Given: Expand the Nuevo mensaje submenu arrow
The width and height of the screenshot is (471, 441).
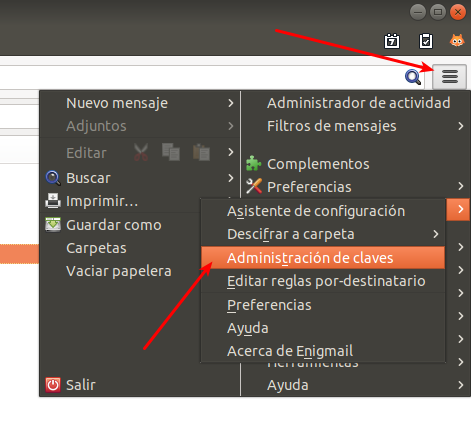Looking at the screenshot, I should [x=231, y=103].
